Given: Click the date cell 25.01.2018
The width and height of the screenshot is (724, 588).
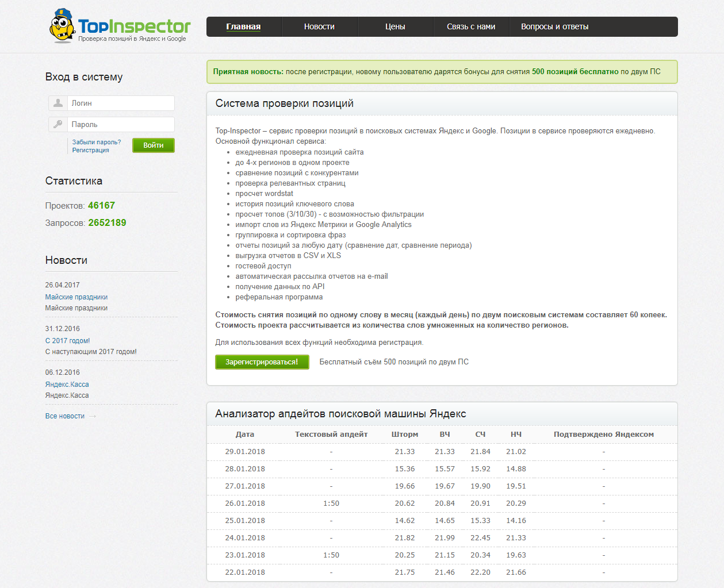Looking at the screenshot, I should pyautogui.click(x=245, y=521).
